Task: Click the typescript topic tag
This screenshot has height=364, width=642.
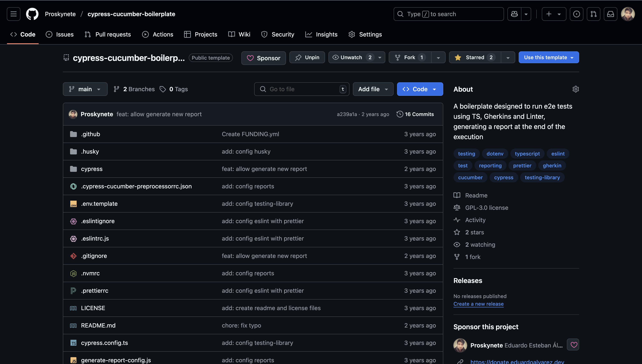Action: pos(527,154)
